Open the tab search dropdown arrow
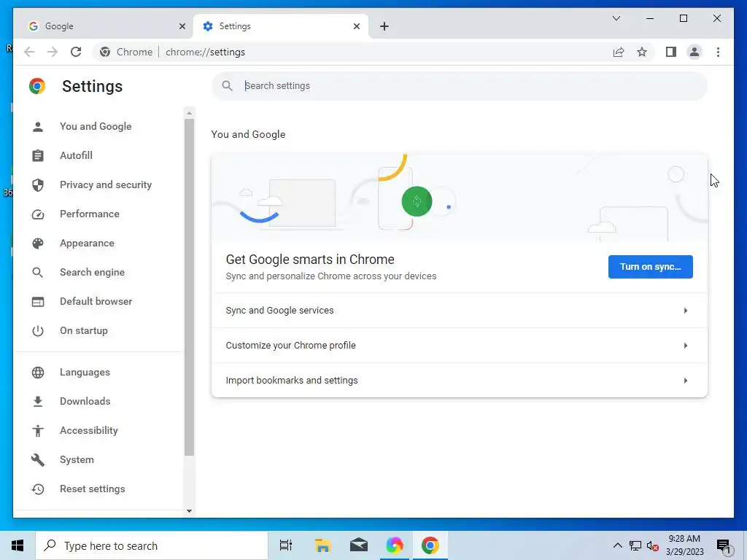 click(x=616, y=18)
